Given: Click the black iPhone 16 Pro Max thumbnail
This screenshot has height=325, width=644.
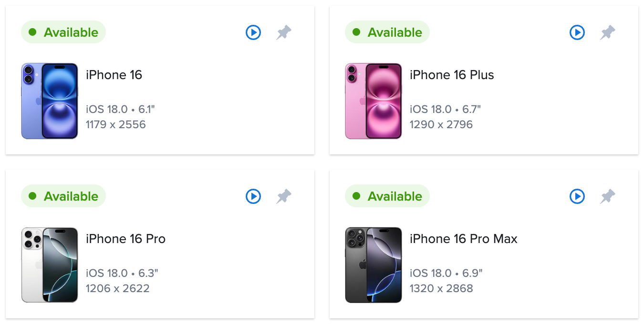Looking at the screenshot, I should (x=374, y=265).
